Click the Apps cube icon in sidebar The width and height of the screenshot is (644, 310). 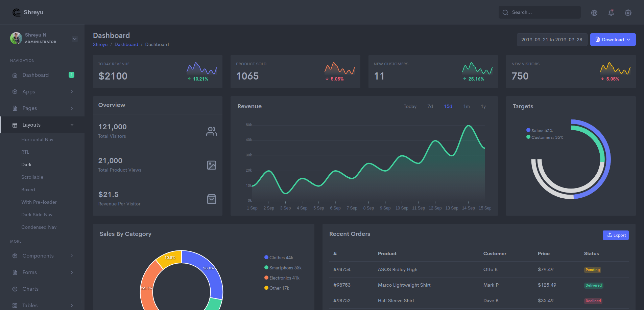[x=15, y=92]
